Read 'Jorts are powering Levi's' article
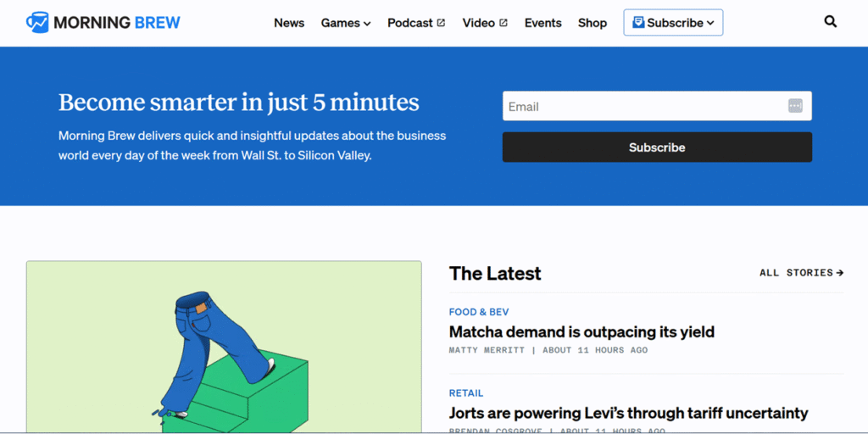The image size is (868, 434). click(x=628, y=413)
